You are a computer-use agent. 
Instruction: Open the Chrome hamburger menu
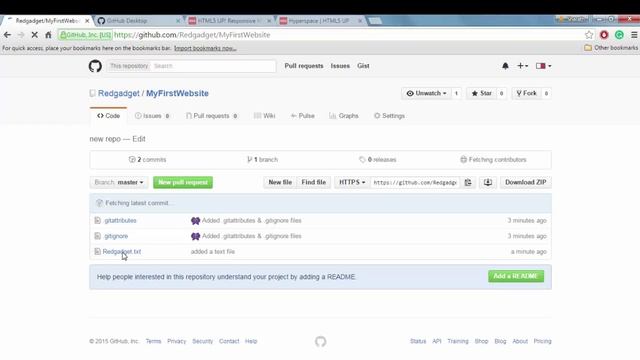tap(634, 35)
